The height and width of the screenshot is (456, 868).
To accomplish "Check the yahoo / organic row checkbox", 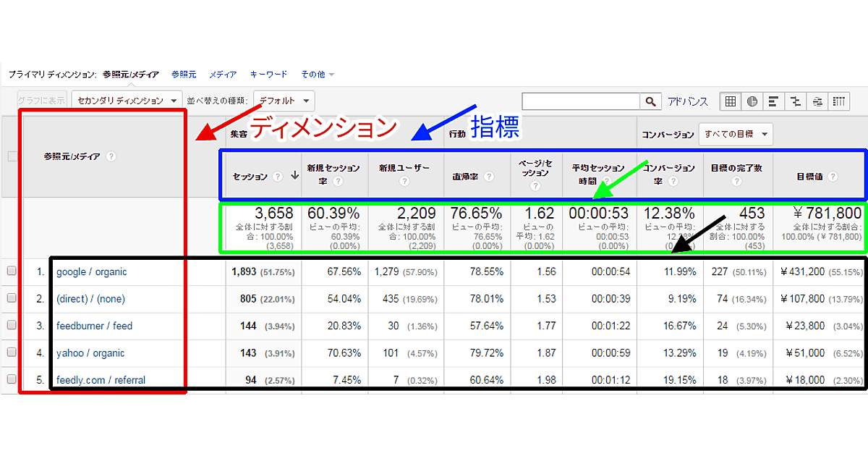I will [x=12, y=352].
